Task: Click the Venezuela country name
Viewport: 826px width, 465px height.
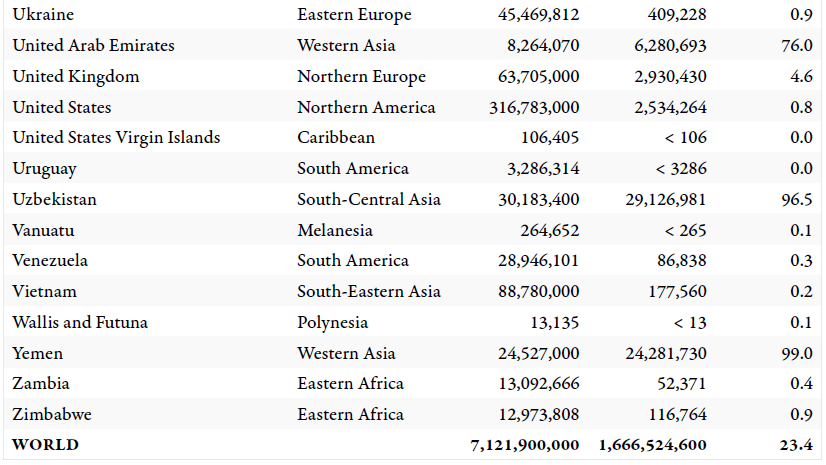Action: 50,261
